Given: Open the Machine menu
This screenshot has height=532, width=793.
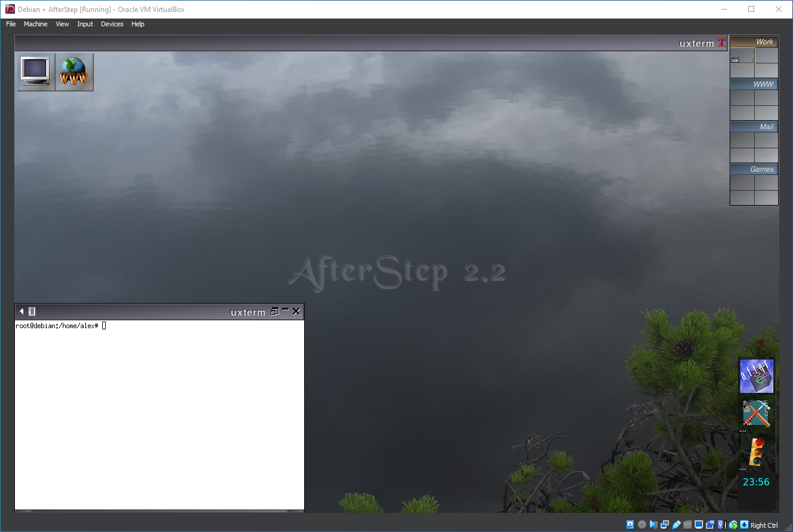Looking at the screenshot, I should point(35,24).
